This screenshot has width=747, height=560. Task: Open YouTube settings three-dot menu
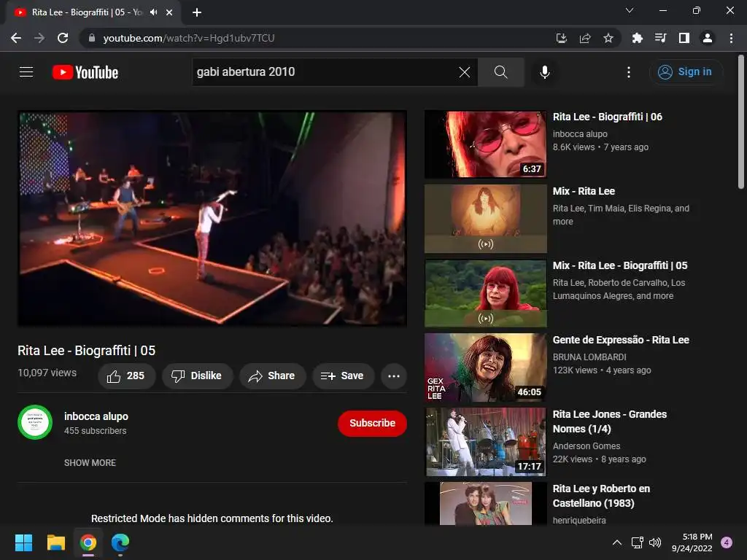pyautogui.click(x=628, y=72)
